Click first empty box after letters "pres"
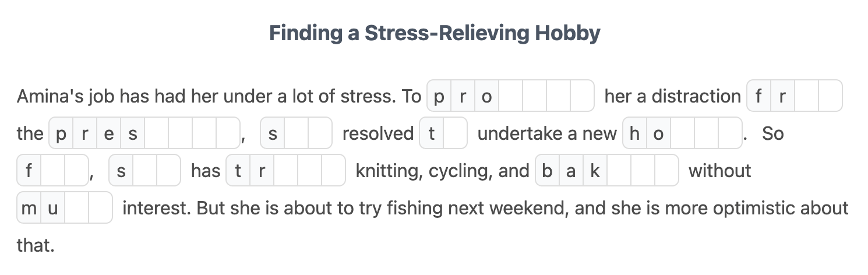868x275 pixels. (157, 133)
